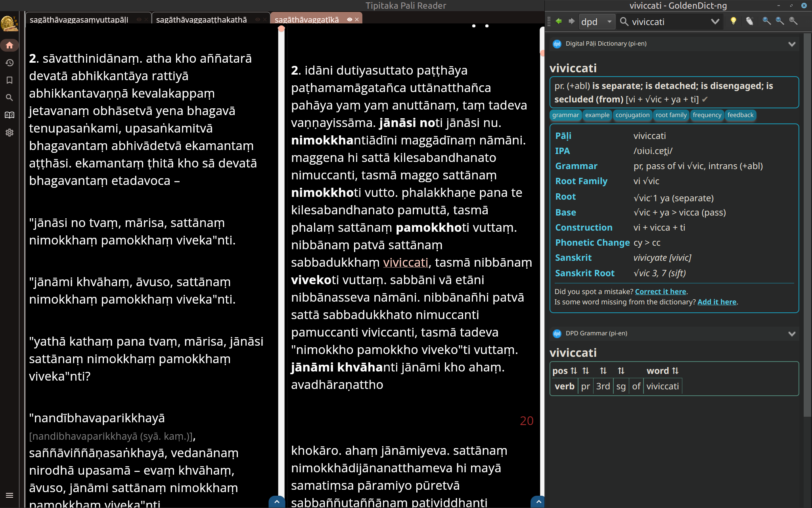Open the bookmarks panel in the sidebar
This screenshot has height=508, width=812.
pos(10,80)
